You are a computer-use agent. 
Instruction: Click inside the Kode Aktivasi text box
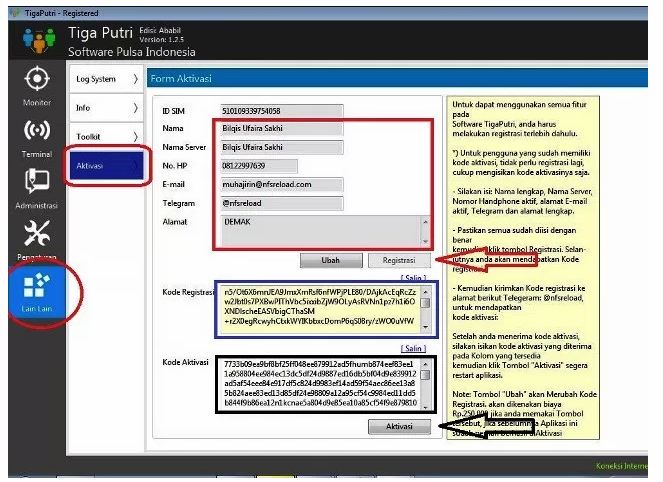point(321,383)
